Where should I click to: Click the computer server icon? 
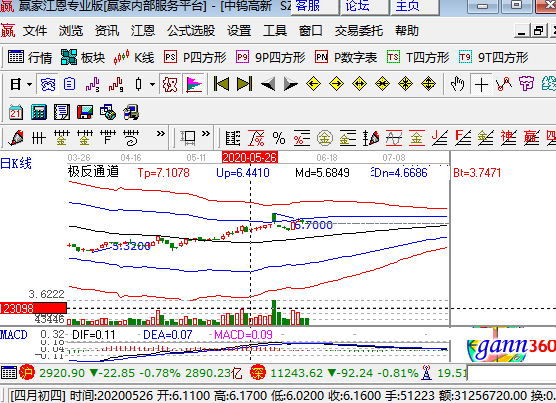pos(131,113)
